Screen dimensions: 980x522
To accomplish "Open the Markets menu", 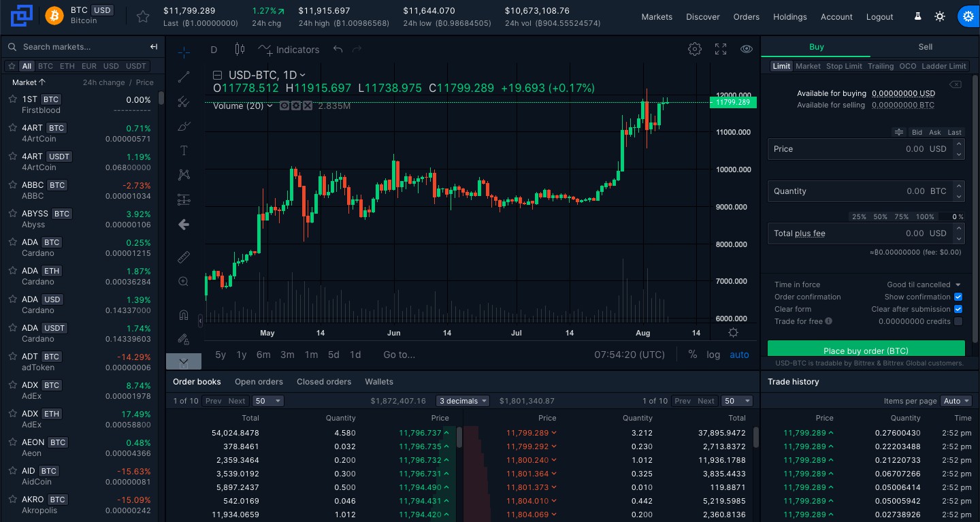I will (x=657, y=16).
